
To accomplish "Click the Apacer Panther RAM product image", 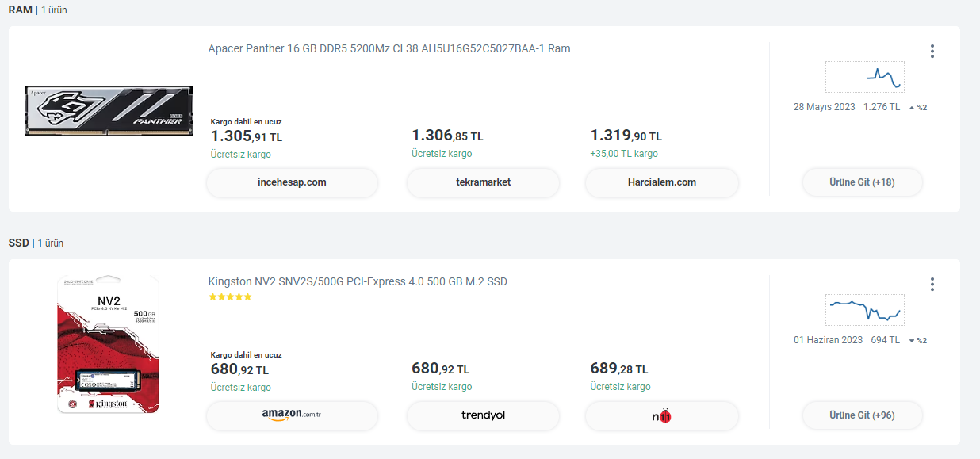I will 109,111.
